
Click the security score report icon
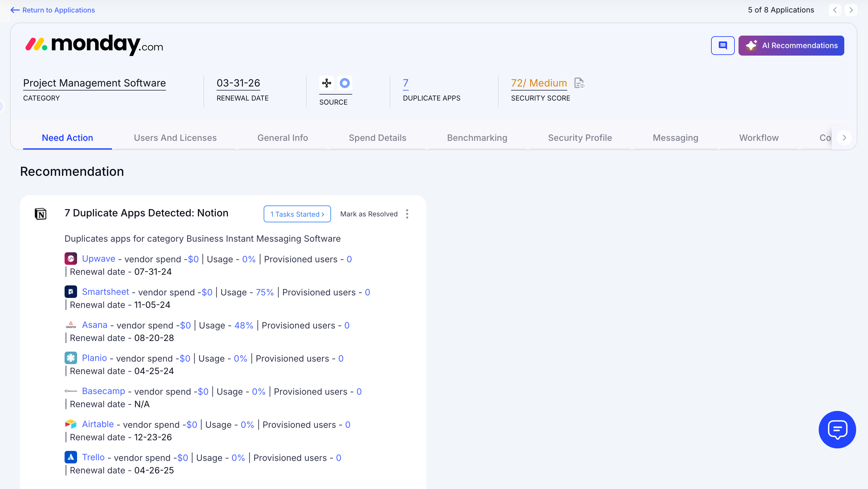pos(579,83)
